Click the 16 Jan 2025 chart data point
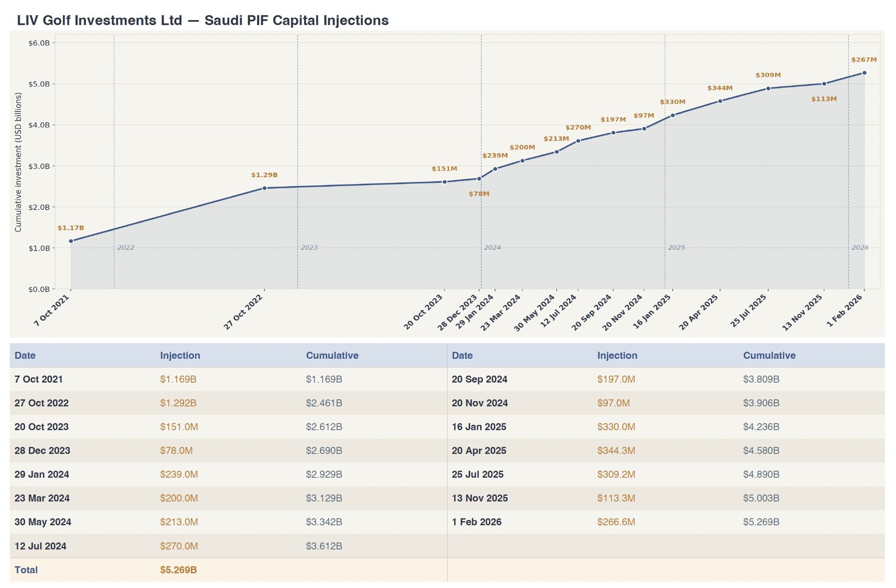896x588 pixels. [x=673, y=115]
